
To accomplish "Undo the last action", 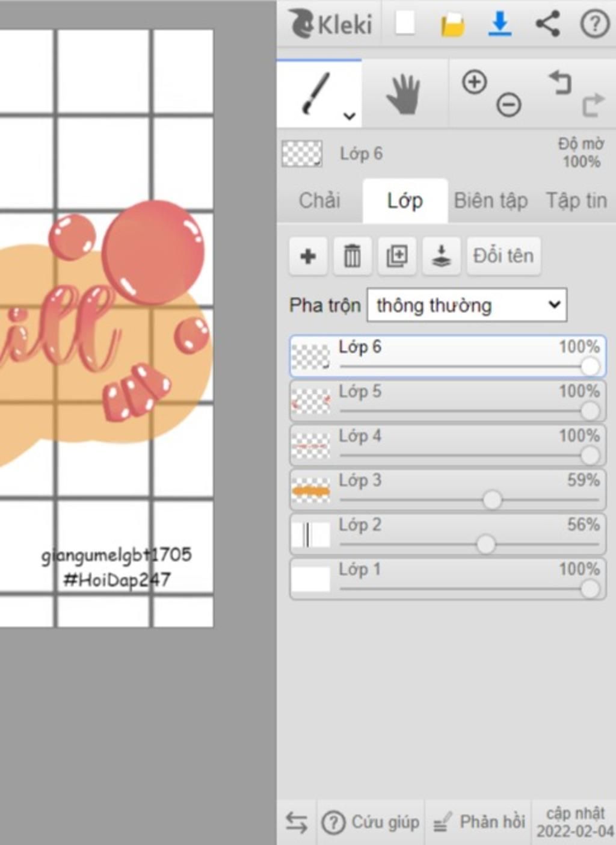I will [x=560, y=82].
